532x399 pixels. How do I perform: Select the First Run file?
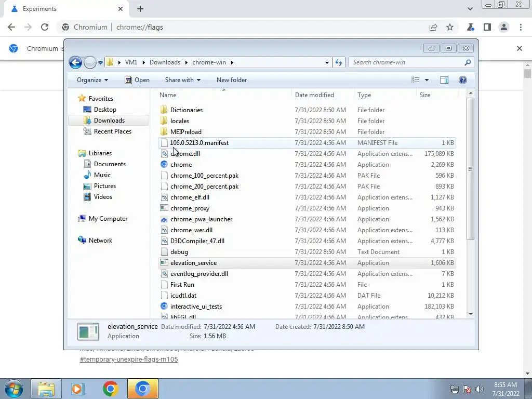click(x=182, y=284)
